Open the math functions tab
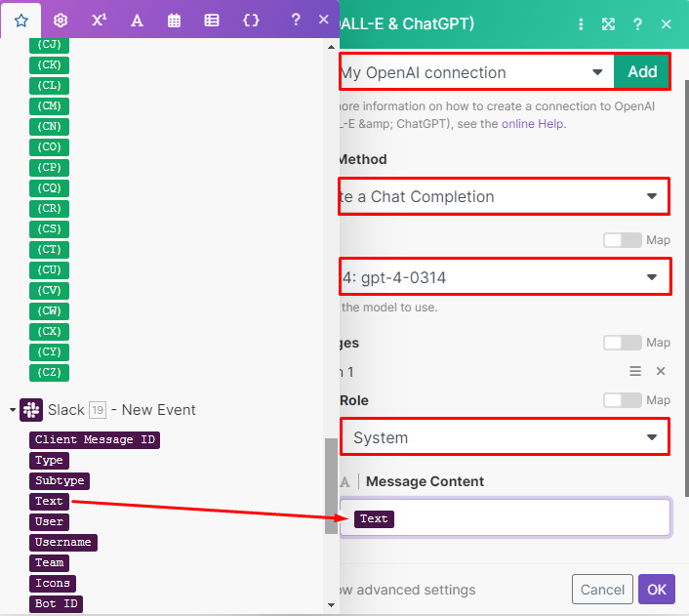 coord(99,21)
